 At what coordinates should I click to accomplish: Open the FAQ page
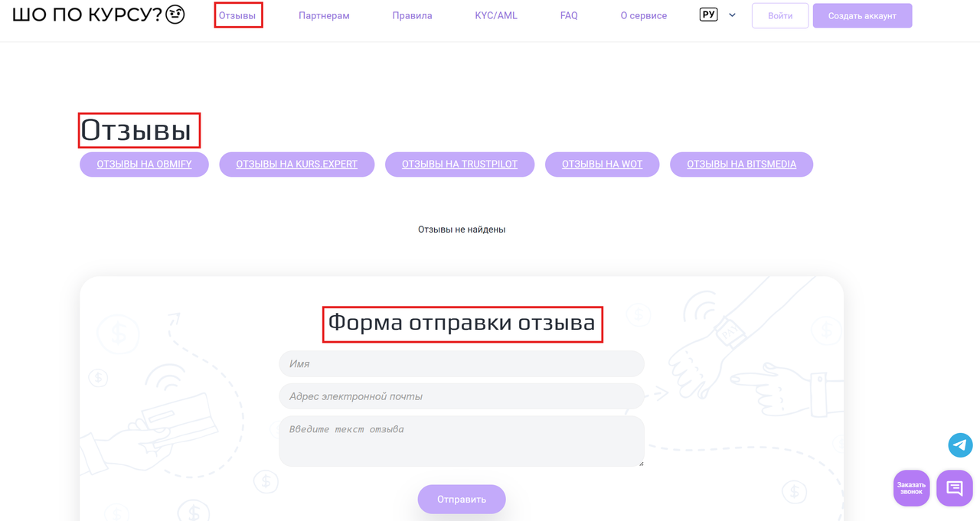[x=569, y=15]
